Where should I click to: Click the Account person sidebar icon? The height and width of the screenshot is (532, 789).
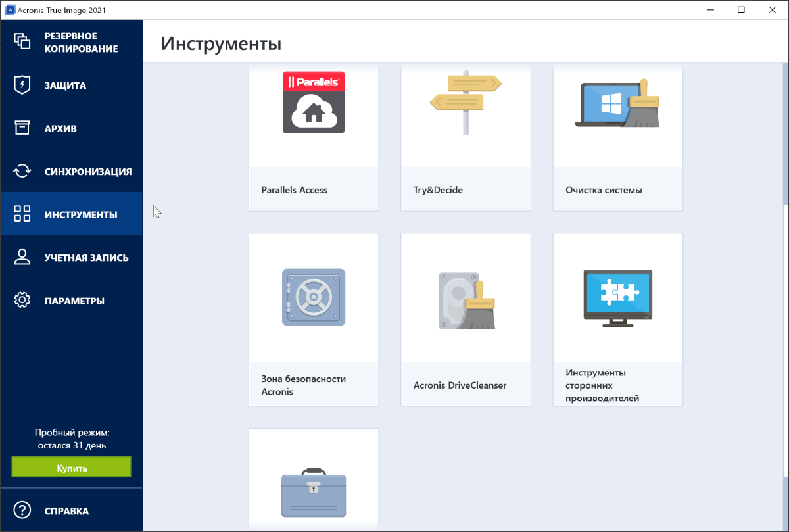click(x=22, y=257)
